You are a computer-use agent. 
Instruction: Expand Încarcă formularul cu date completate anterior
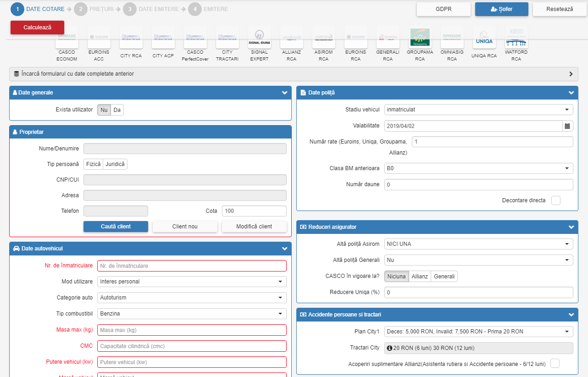294,74
